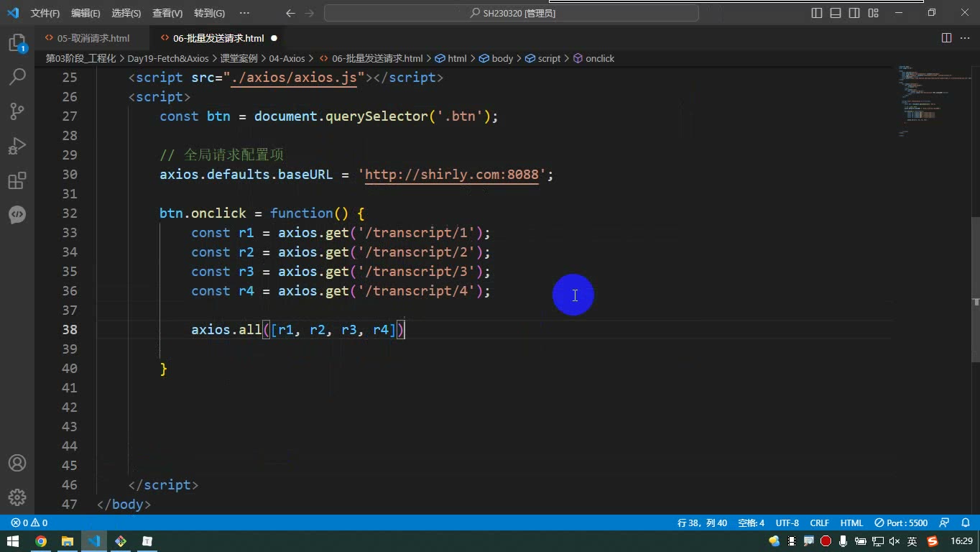Expand the body breadcrumb segment
This screenshot has height=552, width=980.
pos(496,58)
